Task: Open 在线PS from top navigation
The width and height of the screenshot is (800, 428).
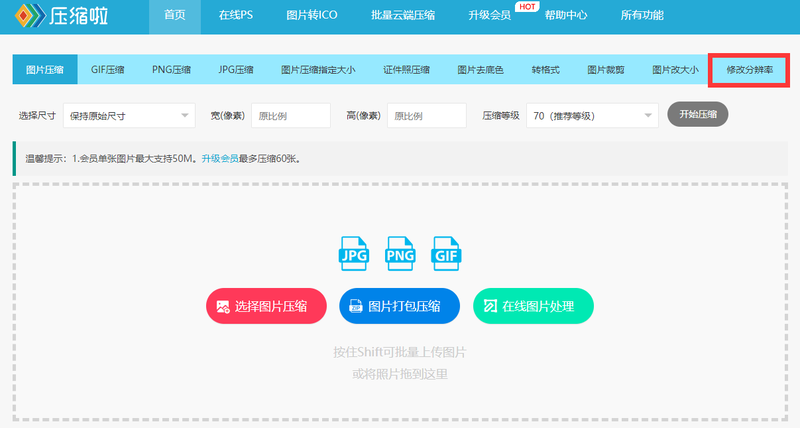Action: pyautogui.click(x=236, y=15)
